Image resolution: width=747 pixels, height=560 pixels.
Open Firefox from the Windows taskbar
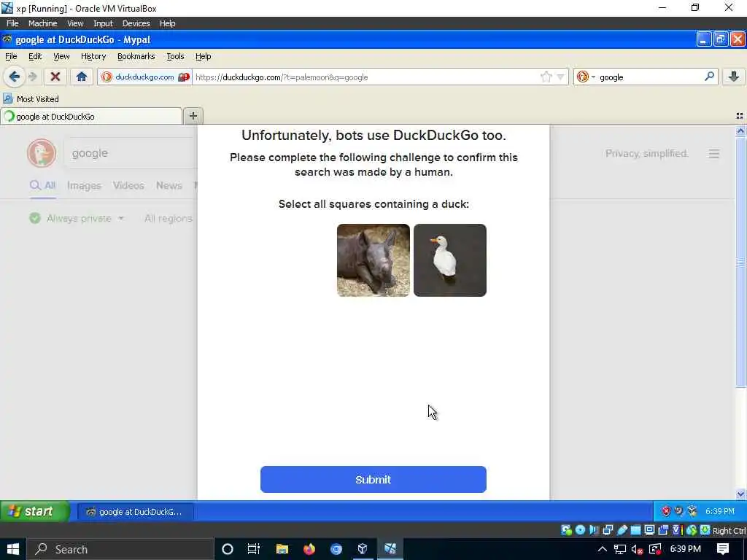[309, 549]
